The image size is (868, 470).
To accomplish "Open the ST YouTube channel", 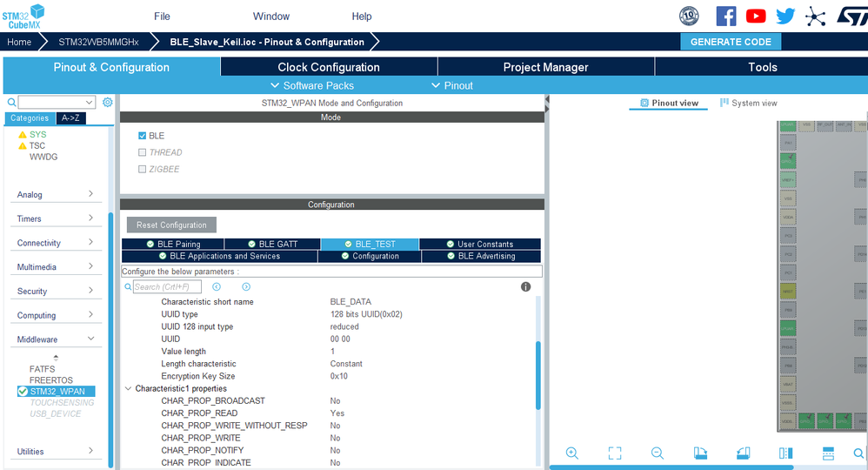I will [x=756, y=16].
